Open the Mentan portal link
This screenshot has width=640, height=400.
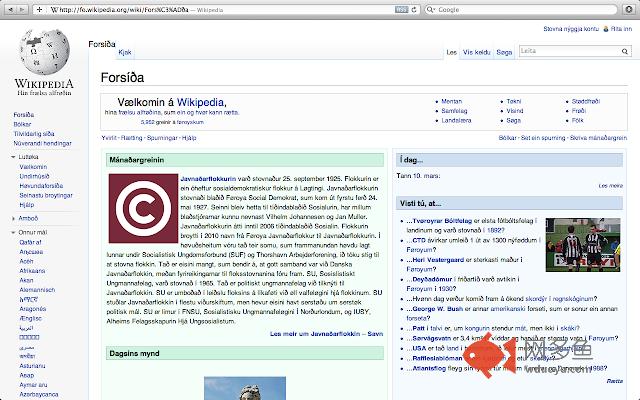click(451, 101)
